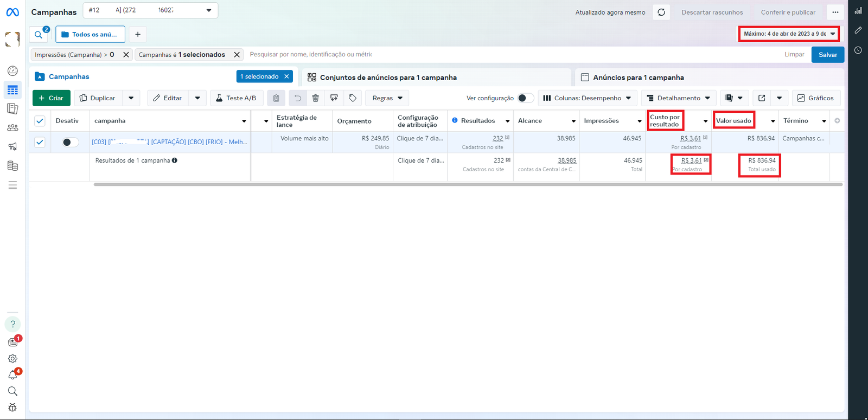
Task: Open the date range dropdown
Action: pos(789,34)
